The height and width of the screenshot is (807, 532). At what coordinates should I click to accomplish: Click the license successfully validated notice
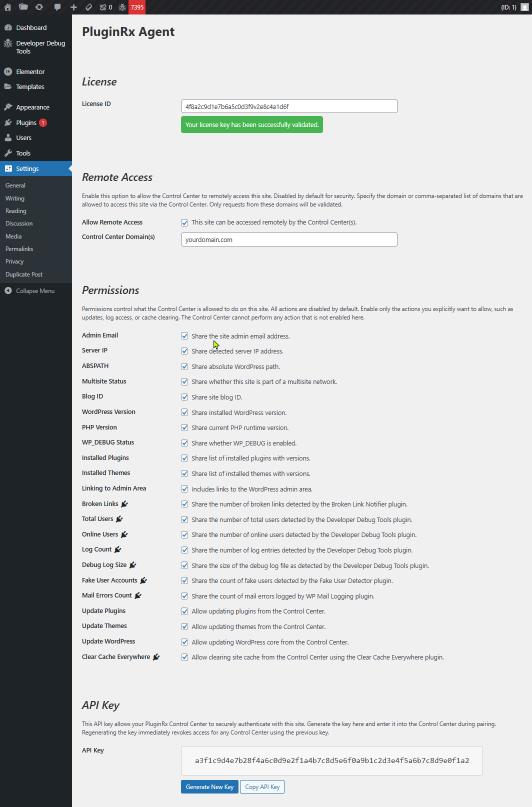pyautogui.click(x=252, y=124)
